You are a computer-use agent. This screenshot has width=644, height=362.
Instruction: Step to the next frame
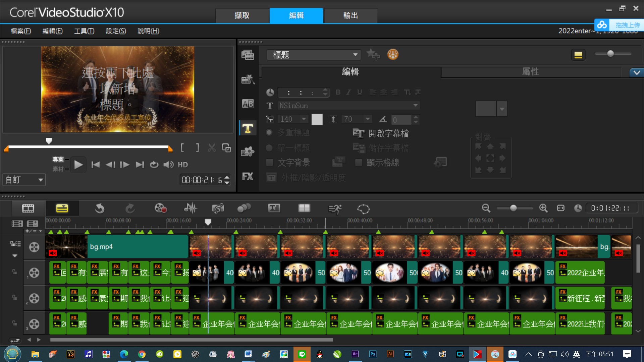125,165
